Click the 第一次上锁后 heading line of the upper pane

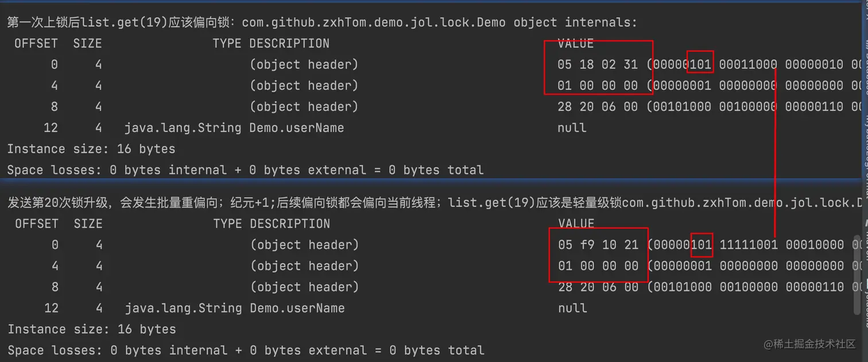point(321,22)
